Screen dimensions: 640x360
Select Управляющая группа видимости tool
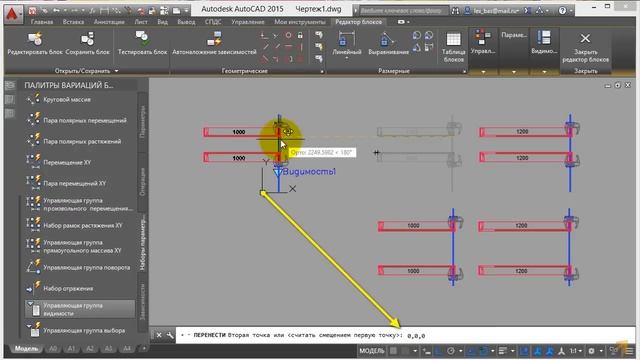click(80, 309)
